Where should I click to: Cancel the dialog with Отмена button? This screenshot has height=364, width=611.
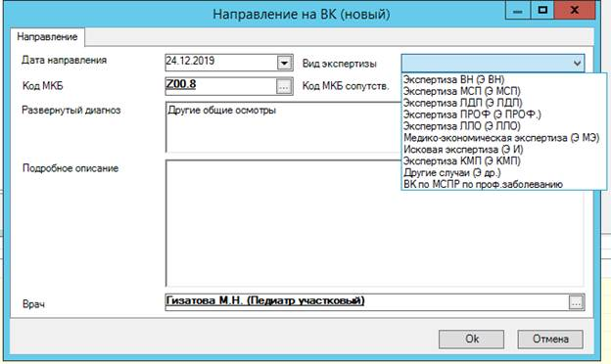pyautogui.click(x=550, y=340)
